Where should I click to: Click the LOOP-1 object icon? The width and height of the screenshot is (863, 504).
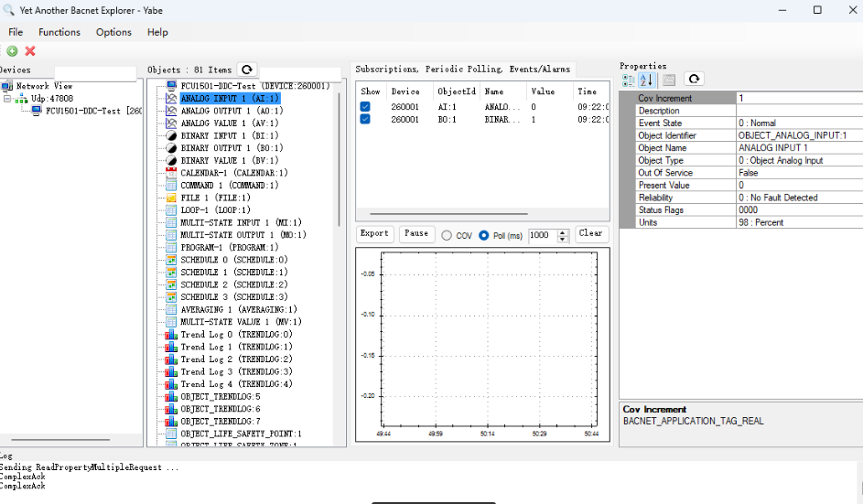pos(171,210)
